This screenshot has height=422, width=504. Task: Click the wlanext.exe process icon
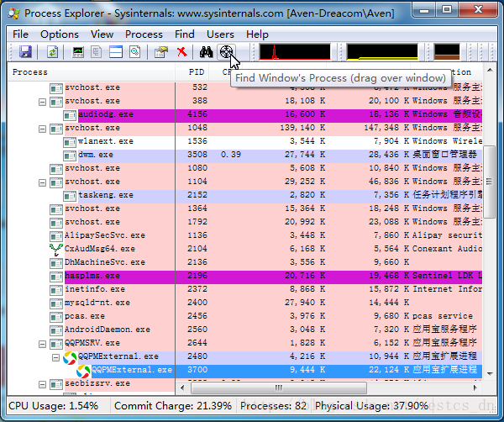pos(70,143)
